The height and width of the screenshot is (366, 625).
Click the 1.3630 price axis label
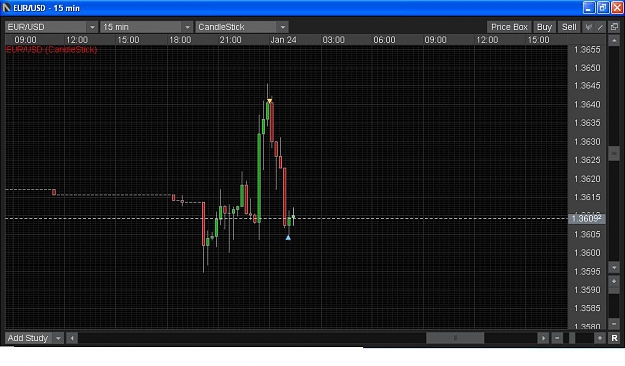pos(587,142)
